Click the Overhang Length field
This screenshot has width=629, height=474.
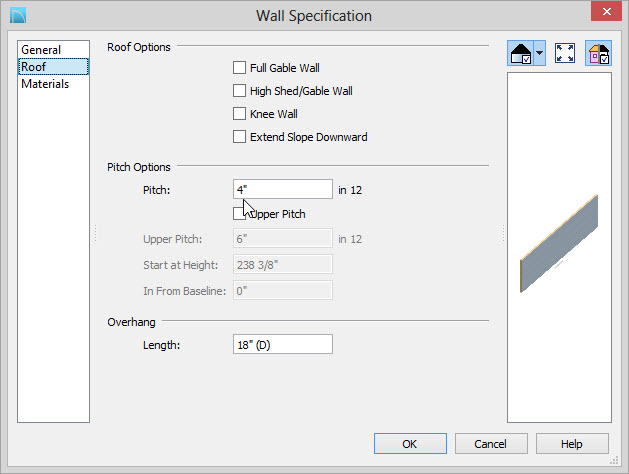[x=283, y=344]
